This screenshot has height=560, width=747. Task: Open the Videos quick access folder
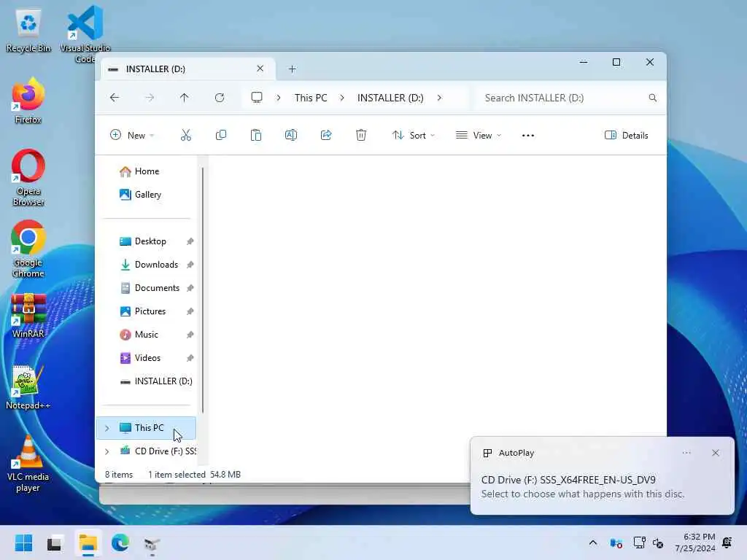[147, 358]
